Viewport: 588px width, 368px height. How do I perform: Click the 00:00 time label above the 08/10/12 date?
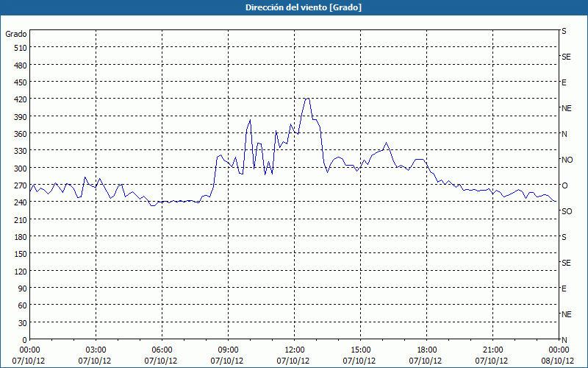(559, 350)
